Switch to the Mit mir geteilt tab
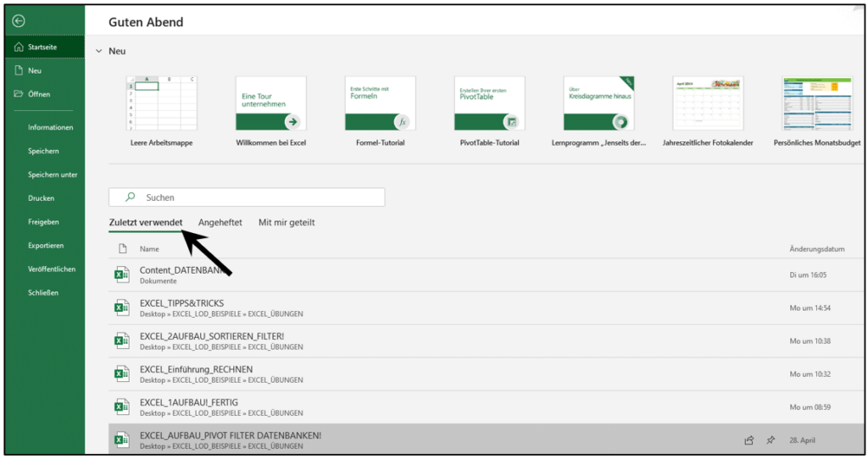This screenshot has width=868, height=460. pyautogui.click(x=287, y=223)
